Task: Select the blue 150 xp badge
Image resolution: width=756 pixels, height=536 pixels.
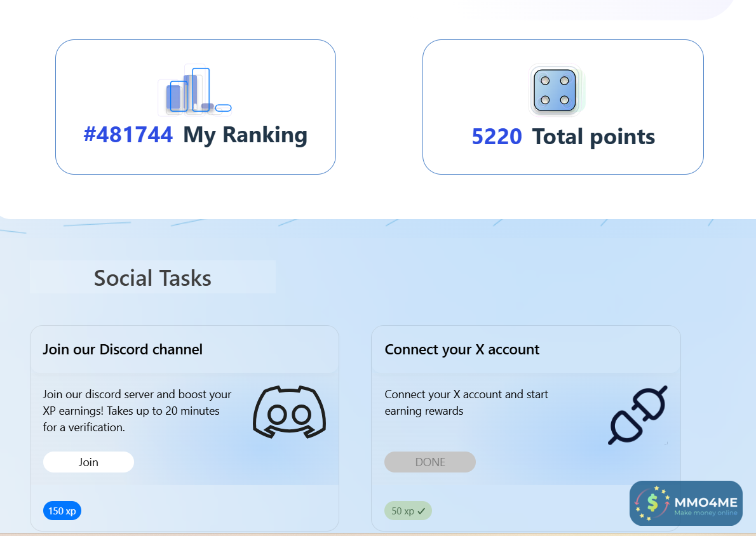Action: [62, 511]
